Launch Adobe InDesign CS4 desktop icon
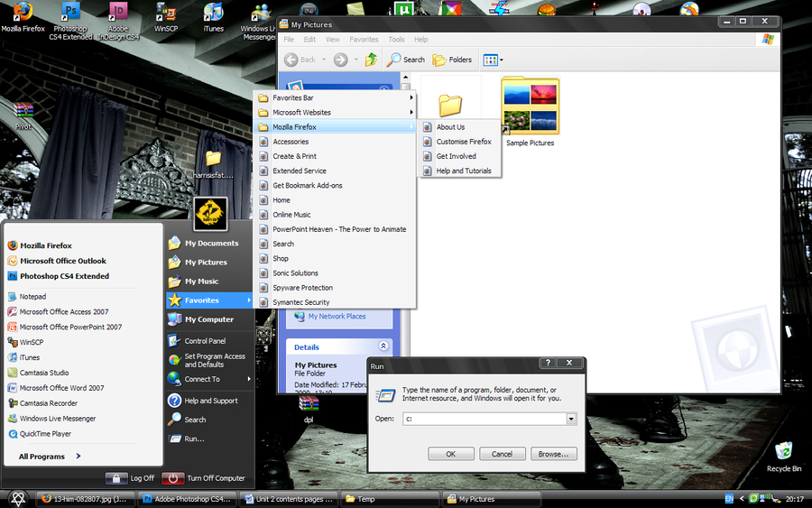Image resolution: width=812 pixels, height=508 pixels. click(118, 21)
